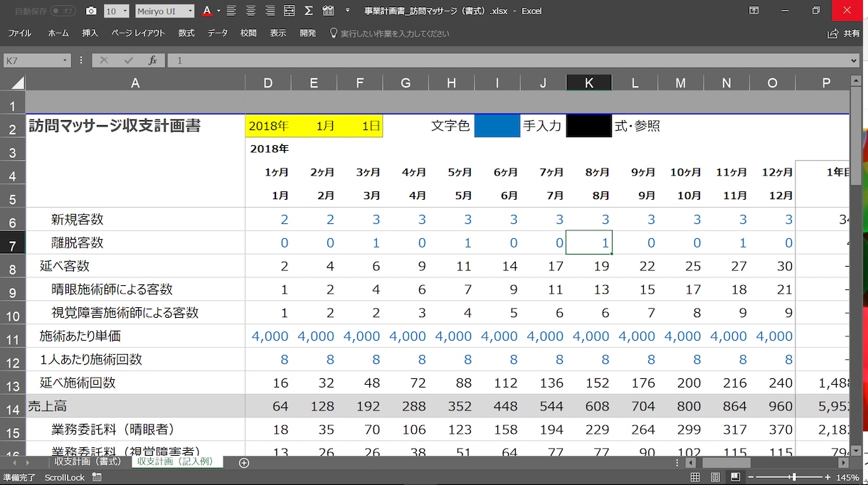Image resolution: width=868 pixels, height=485 pixels.
Task: Apply the red font color A button
Action: (207, 11)
